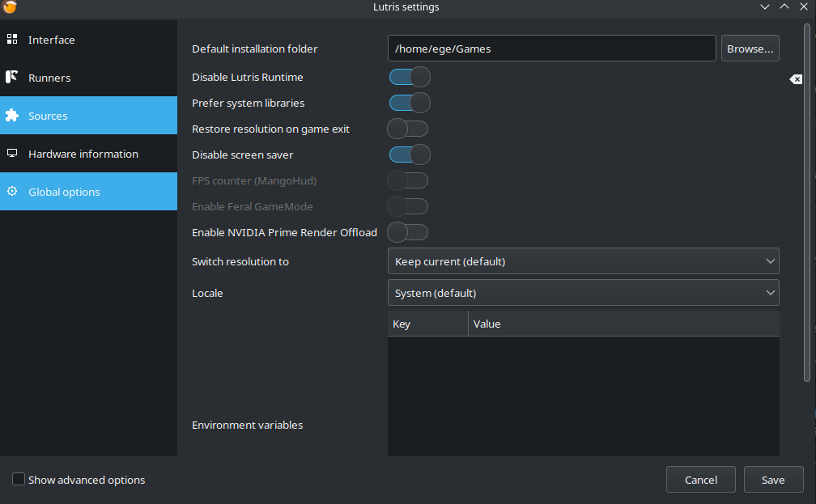Click the Value column header

pyautogui.click(x=623, y=324)
